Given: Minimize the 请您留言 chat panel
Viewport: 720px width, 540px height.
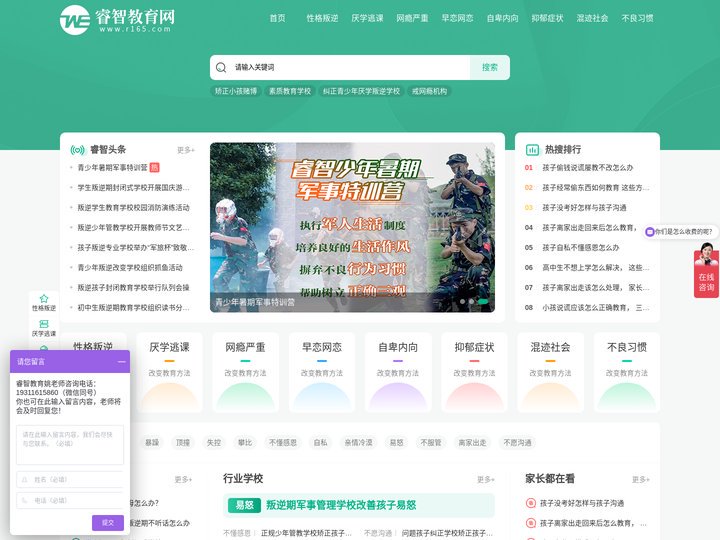Looking at the screenshot, I should click(121, 362).
